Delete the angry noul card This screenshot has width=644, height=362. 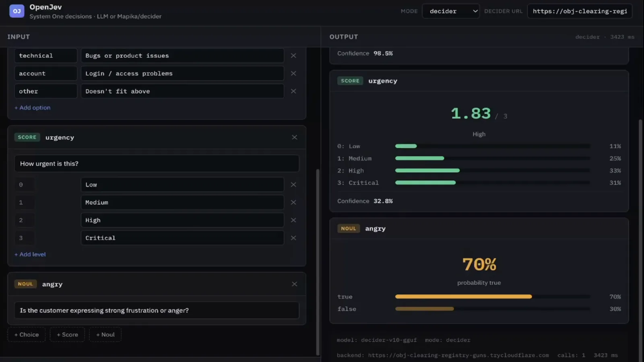pyautogui.click(x=295, y=284)
